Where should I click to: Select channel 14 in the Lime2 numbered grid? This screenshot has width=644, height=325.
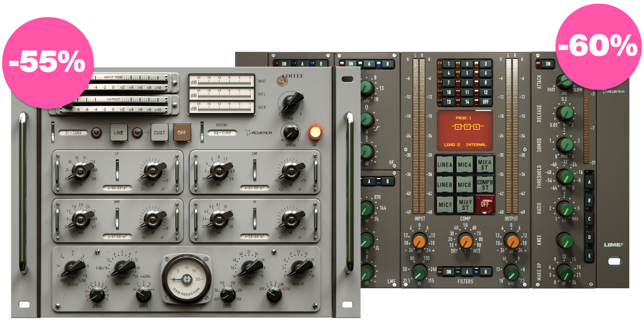467,102
